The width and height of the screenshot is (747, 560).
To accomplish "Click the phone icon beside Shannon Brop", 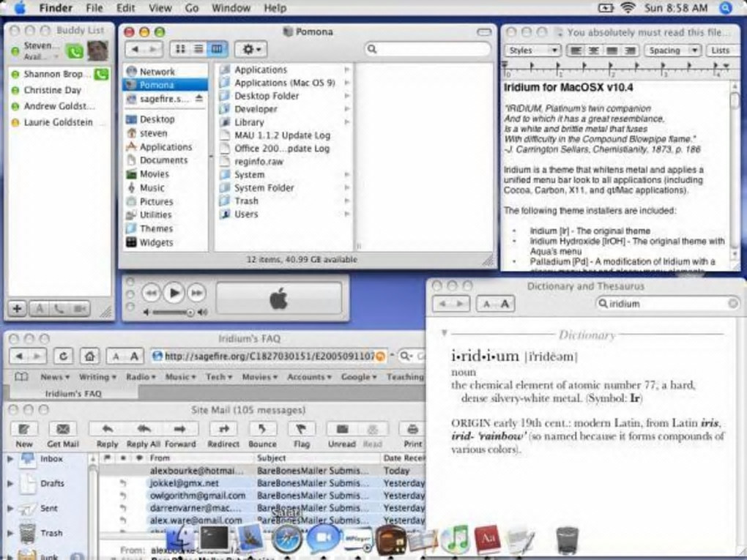I will click(x=101, y=74).
